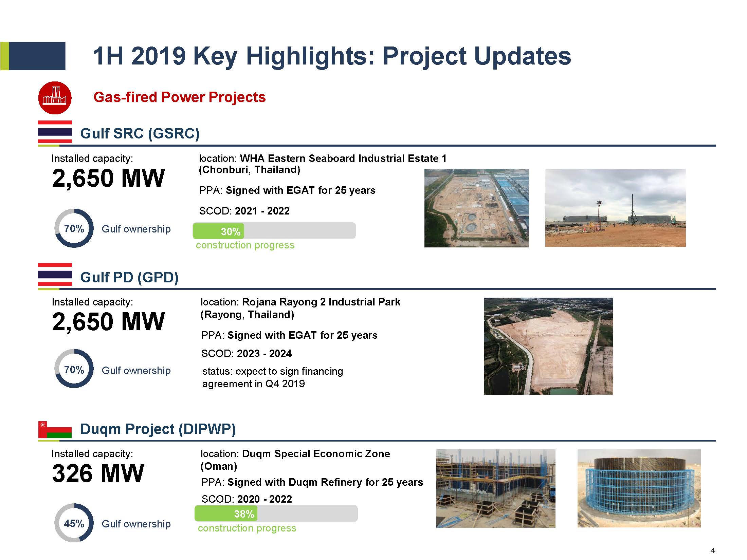Image resolution: width=747 pixels, height=560 pixels.
Task: Click 'SCOD: 2023 - 2024' text
Action: pyautogui.click(x=247, y=354)
